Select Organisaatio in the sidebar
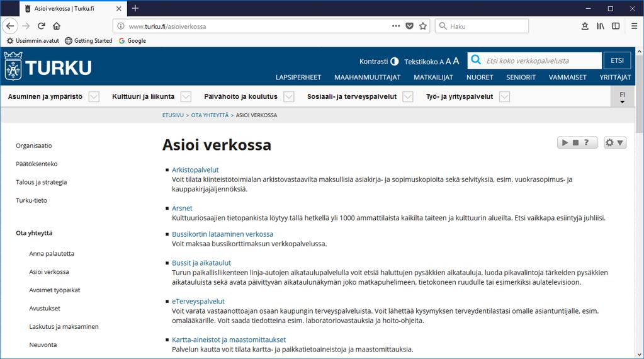The image size is (644, 359). coord(33,145)
